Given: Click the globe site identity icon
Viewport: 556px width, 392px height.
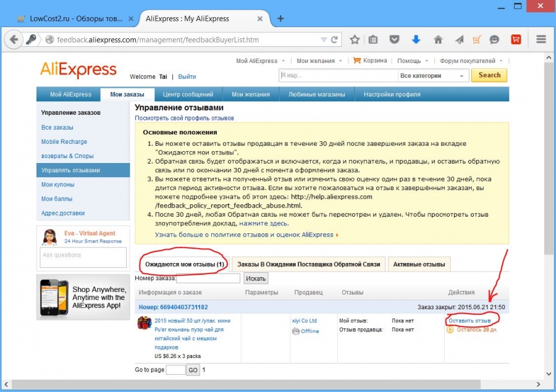Looking at the screenshot, I should (49, 40).
